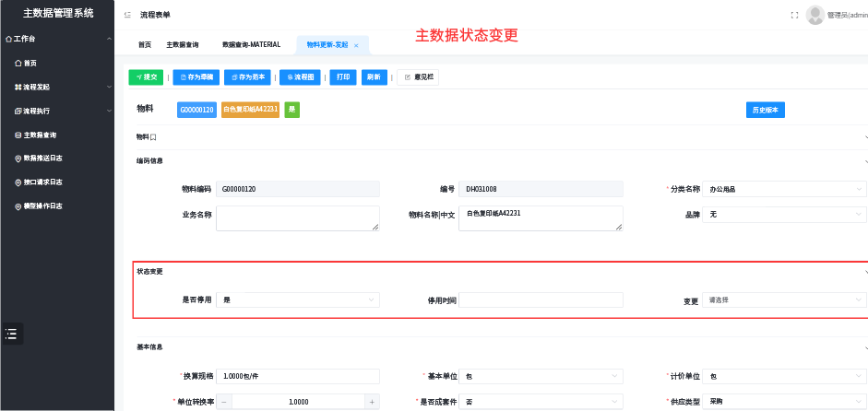Open the 是否停用 dropdown
The height and width of the screenshot is (411, 868).
click(x=298, y=299)
